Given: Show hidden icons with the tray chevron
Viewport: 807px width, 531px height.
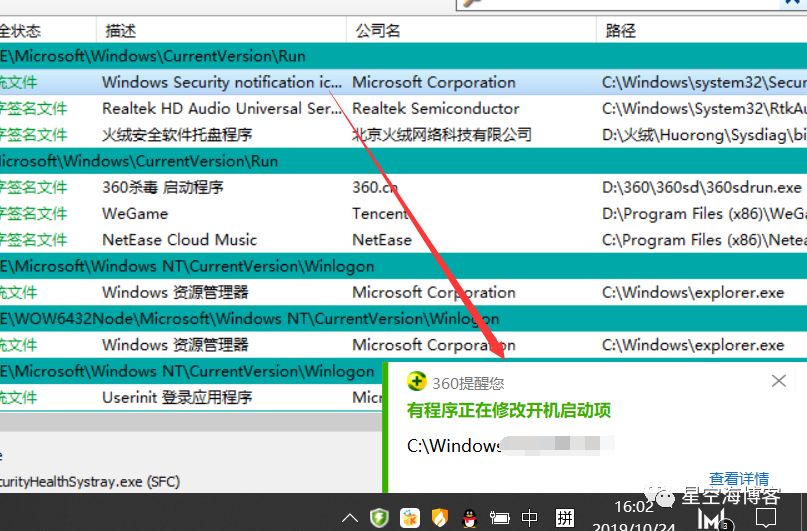Looking at the screenshot, I should (350, 518).
